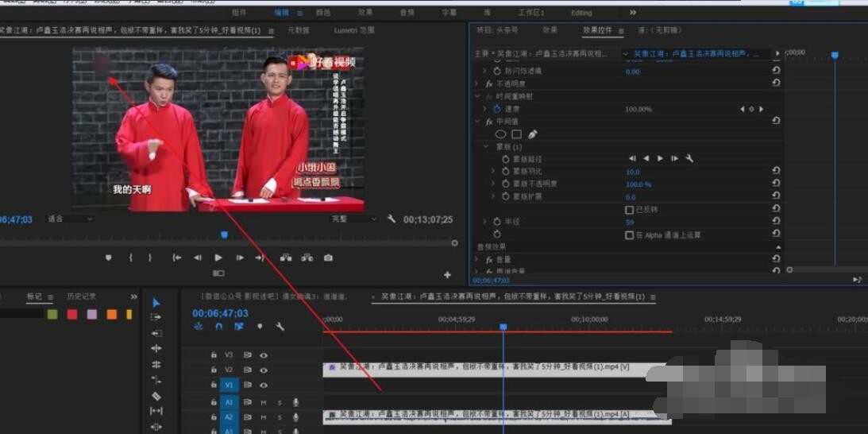Image resolution: width=868 pixels, height=434 pixels.
Task: Click the Extract button in program monitor
Action: click(307, 258)
